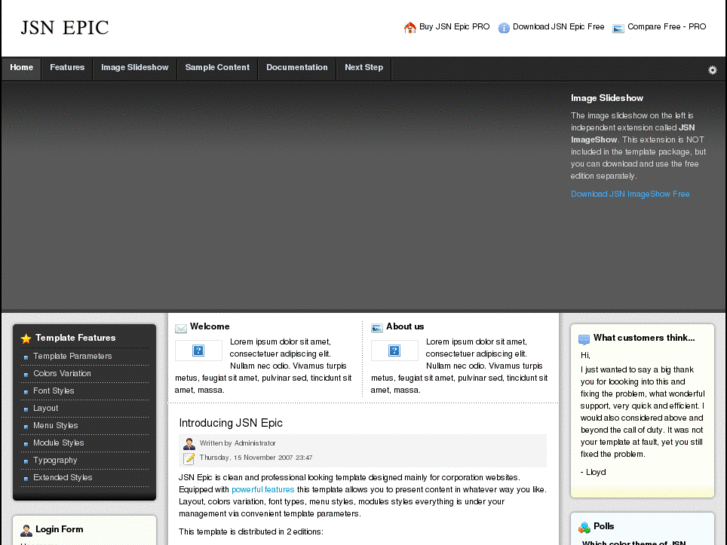
Task: Click the bullet icon beside Template Parameters
Action: coord(26,357)
